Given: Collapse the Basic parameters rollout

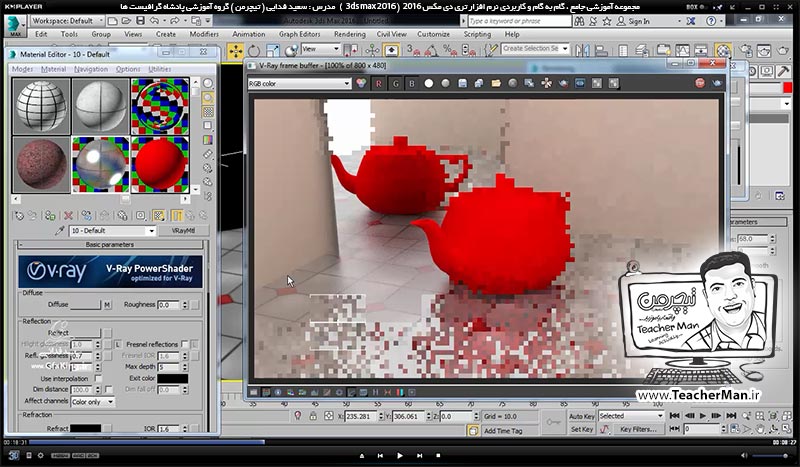Looking at the screenshot, I should 110,244.
